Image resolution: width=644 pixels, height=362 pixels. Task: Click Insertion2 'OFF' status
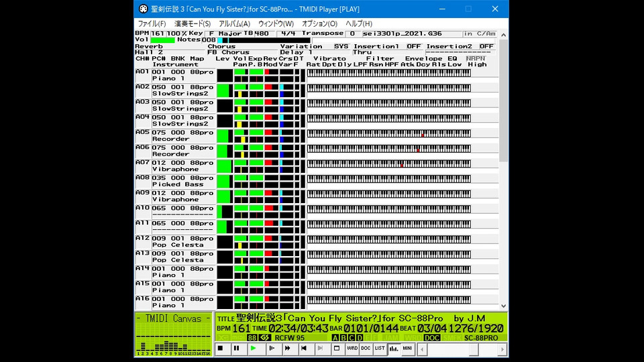tap(486, 46)
